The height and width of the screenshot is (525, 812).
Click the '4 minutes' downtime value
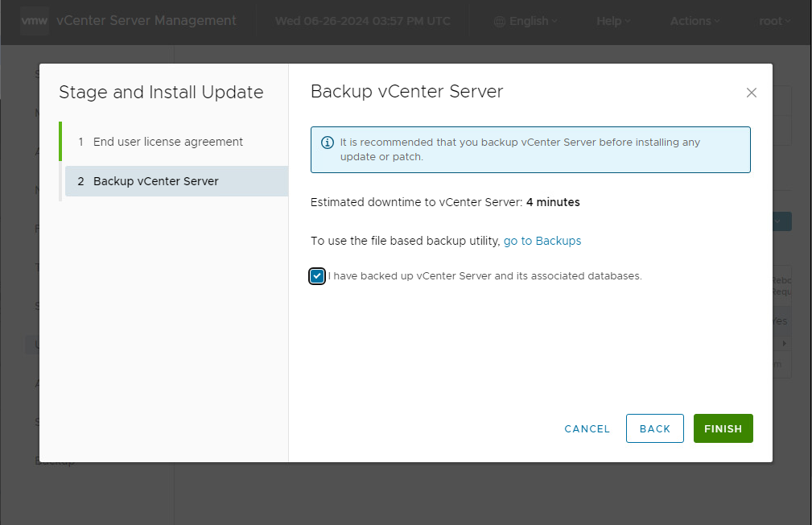[553, 202]
